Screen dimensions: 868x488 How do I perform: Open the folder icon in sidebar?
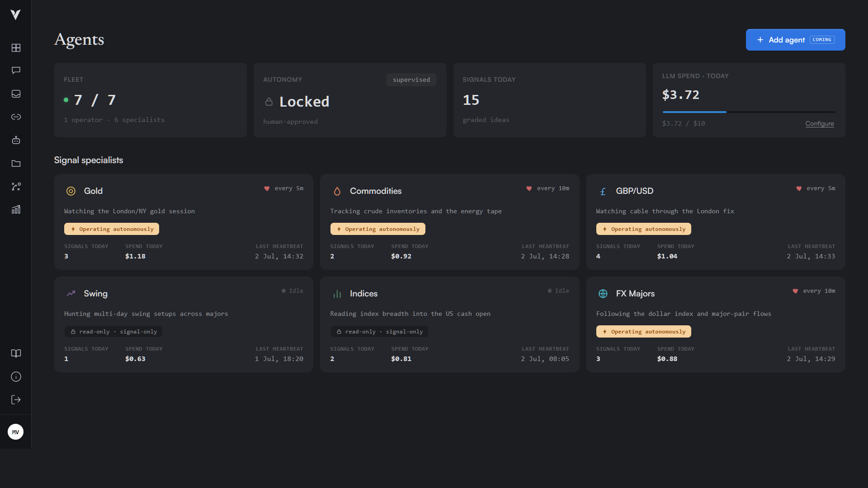tap(16, 163)
